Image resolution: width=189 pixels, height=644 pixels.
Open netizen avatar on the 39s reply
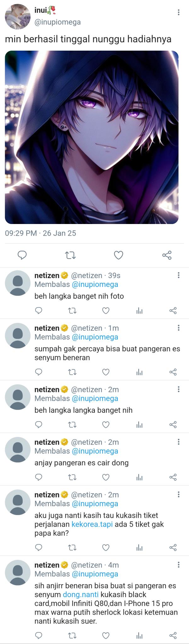point(18,283)
